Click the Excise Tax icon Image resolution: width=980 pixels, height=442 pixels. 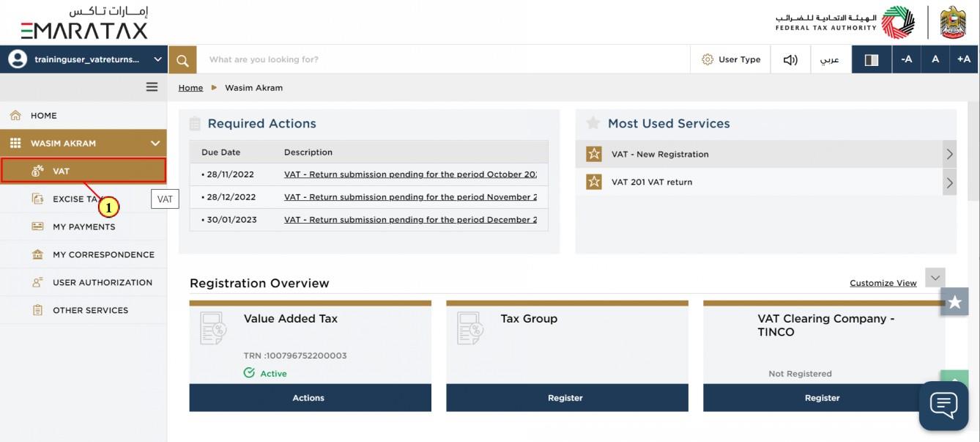[x=37, y=199]
